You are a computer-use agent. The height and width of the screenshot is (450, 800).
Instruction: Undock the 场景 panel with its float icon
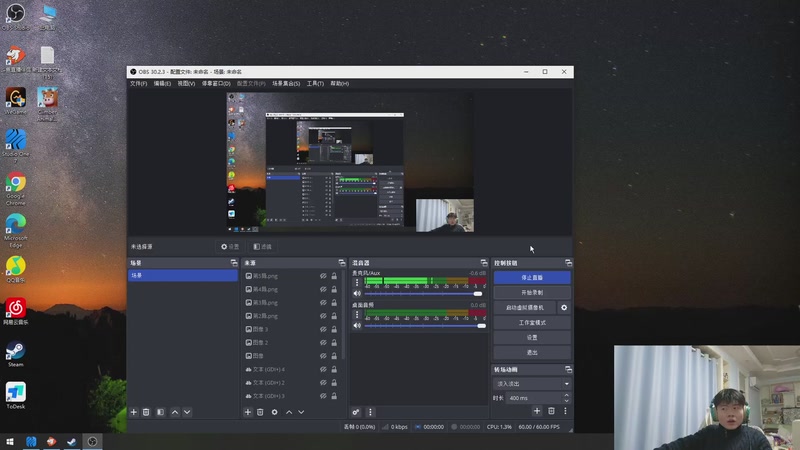pos(234,263)
